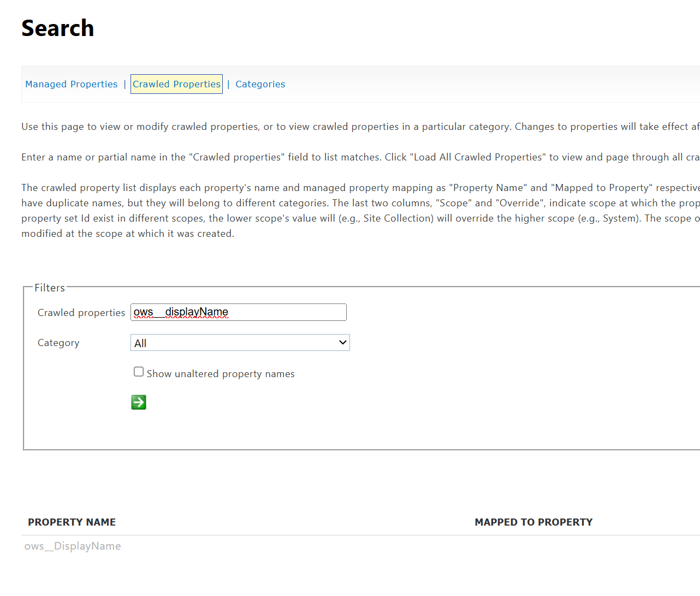Enable Show unaltered property names checkbox

(x=139, y=372)
